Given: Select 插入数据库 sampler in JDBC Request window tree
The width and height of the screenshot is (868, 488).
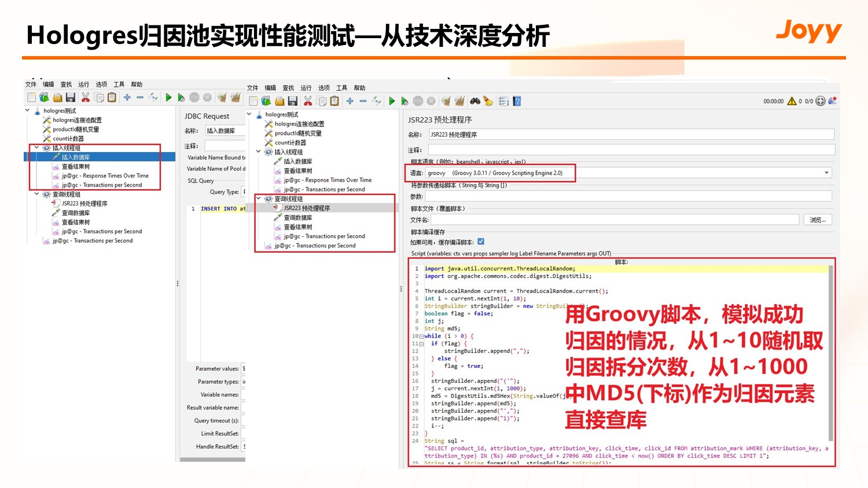Looking at the screenshot, I should 75,157.
